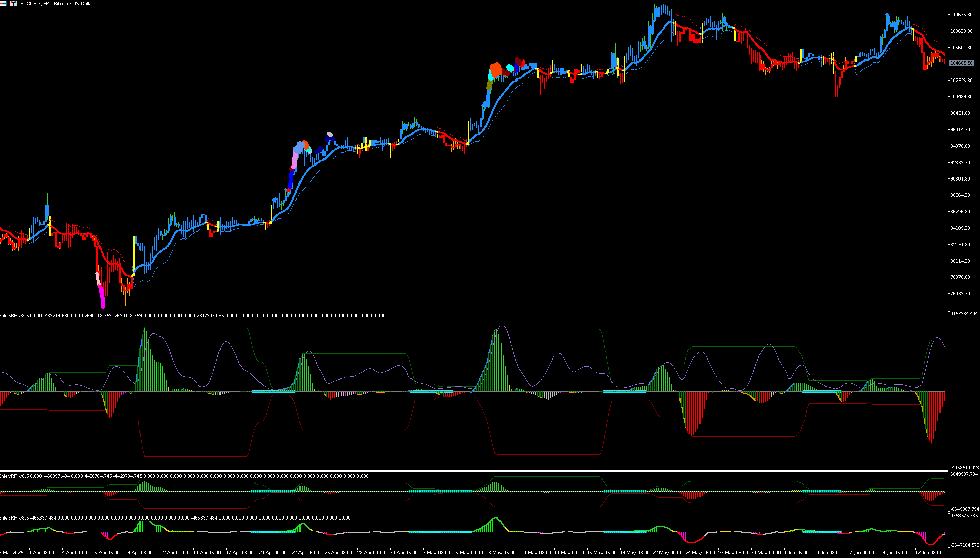
Task: Click the first EhlersRF v8.5 indicator label
Action: click(x=14, y=316)
